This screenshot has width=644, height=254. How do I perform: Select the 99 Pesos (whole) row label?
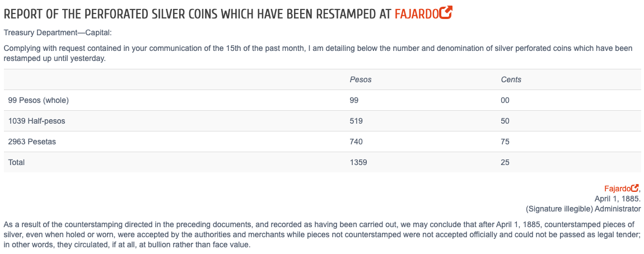click(38, 101)
